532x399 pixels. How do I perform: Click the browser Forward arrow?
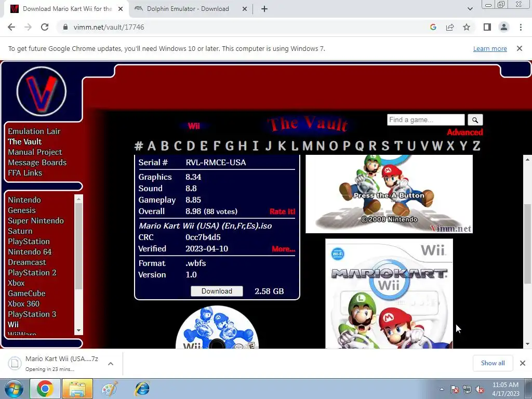pos(28,27)
